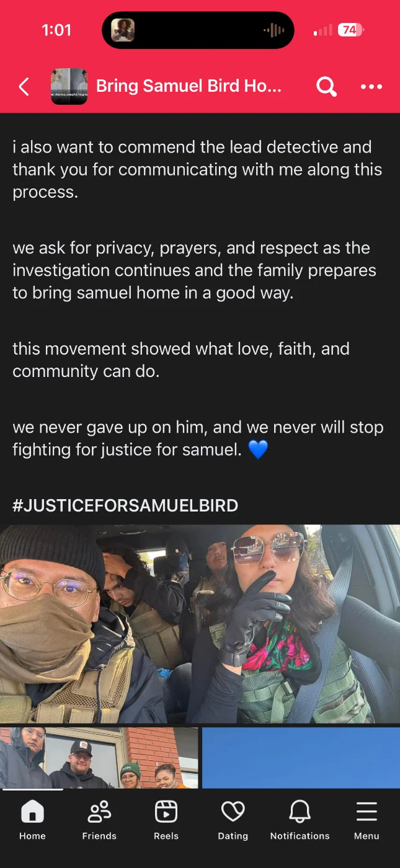Tap the Dynamic Island now-playing artwork

(123, 30)
